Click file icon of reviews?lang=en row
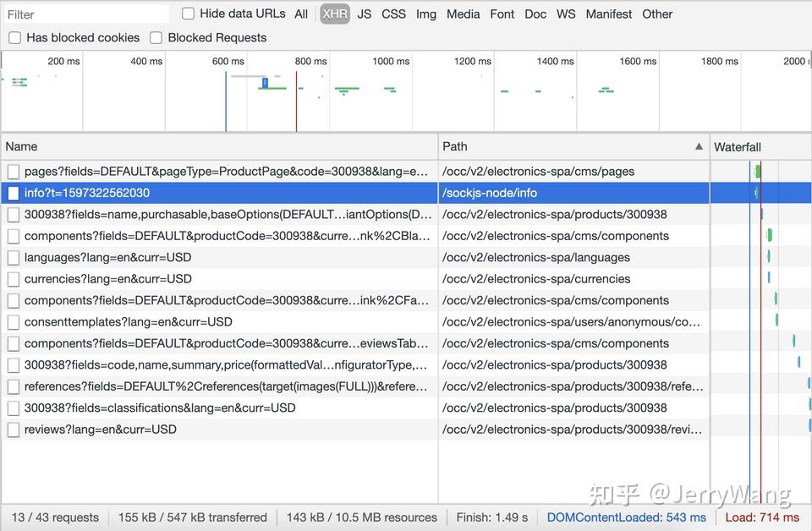This screenshot has height=531, width=812. (x=14, y=430)
